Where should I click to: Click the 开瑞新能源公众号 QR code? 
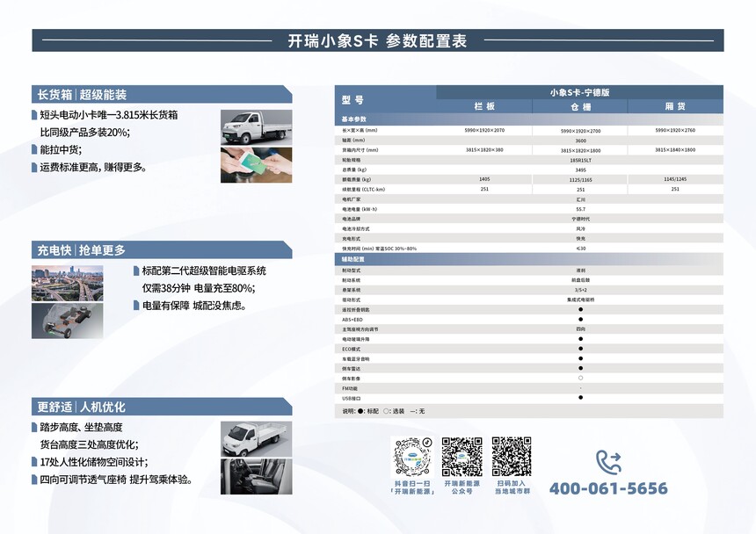point(462,457)
